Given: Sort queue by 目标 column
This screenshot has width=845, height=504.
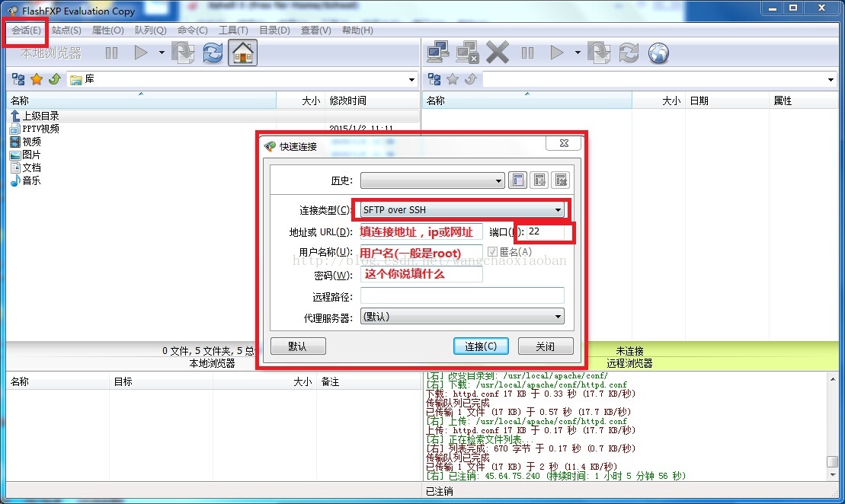Looking at the screenshot, I should point(161,381).
